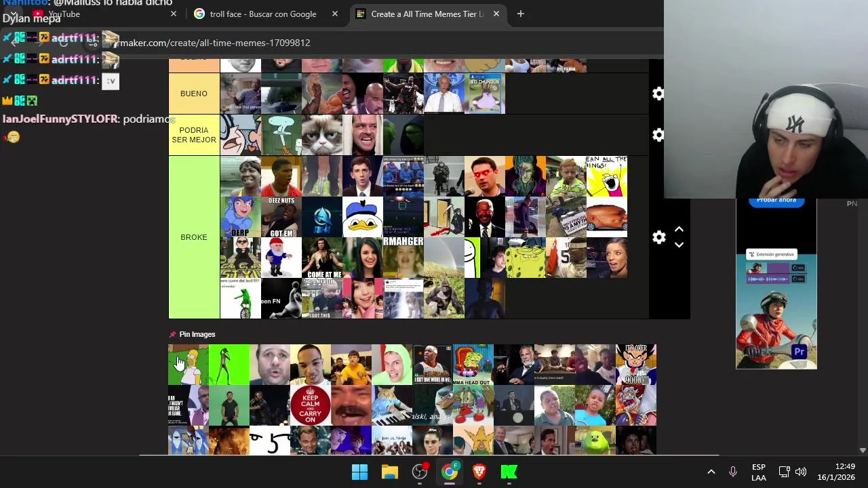Open the OBS recording app taskbar icon
Image resolution: width=868 pixels, height=488 pixels.
click(x=420, y=472)
